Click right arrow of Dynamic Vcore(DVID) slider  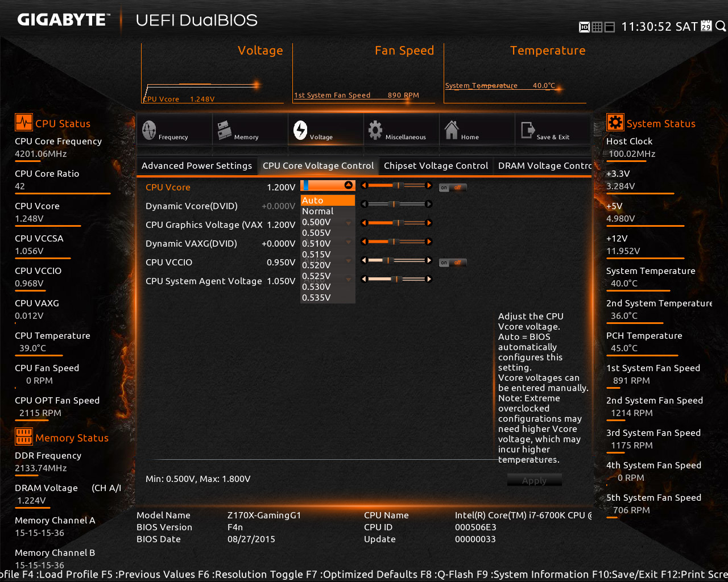pyautogui.click(x=429, y=204)
